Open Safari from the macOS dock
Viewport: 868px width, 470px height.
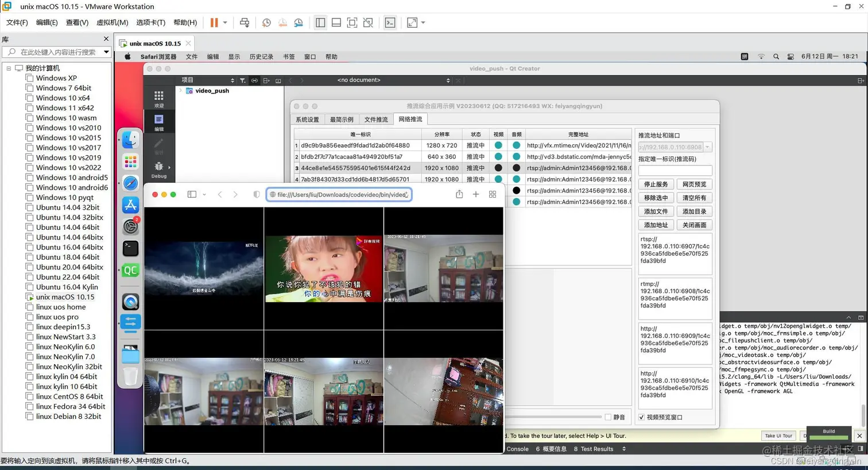click(x=131, y=183)
